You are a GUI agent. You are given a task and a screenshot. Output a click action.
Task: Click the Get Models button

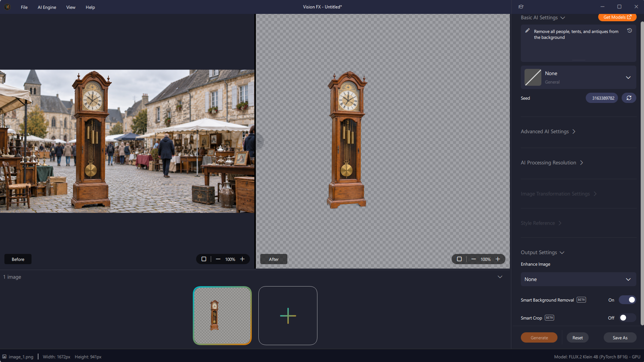[617, 17]
